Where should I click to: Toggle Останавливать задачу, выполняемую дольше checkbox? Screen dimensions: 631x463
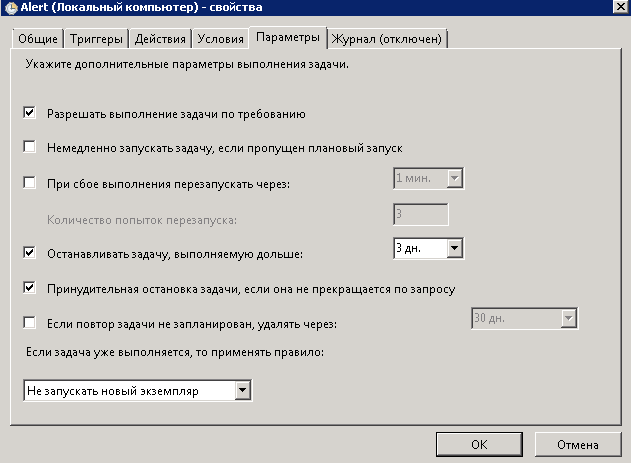coord(29,253)
